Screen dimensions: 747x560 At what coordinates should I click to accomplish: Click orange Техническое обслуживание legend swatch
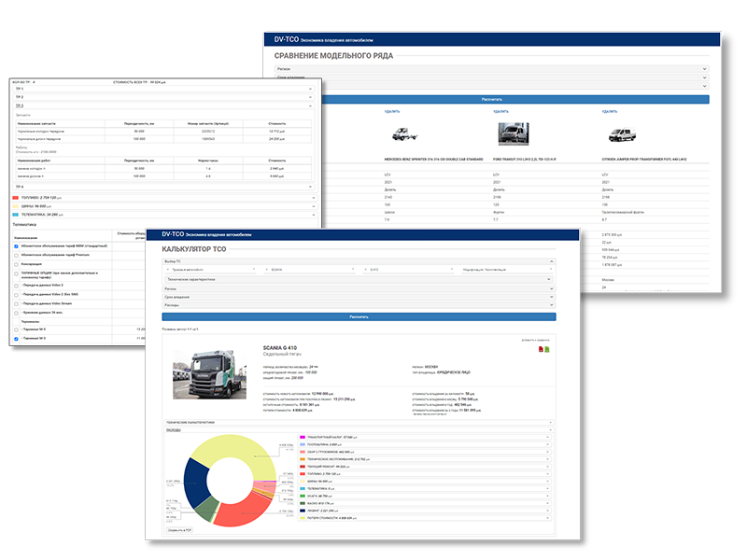click(303, 459)
